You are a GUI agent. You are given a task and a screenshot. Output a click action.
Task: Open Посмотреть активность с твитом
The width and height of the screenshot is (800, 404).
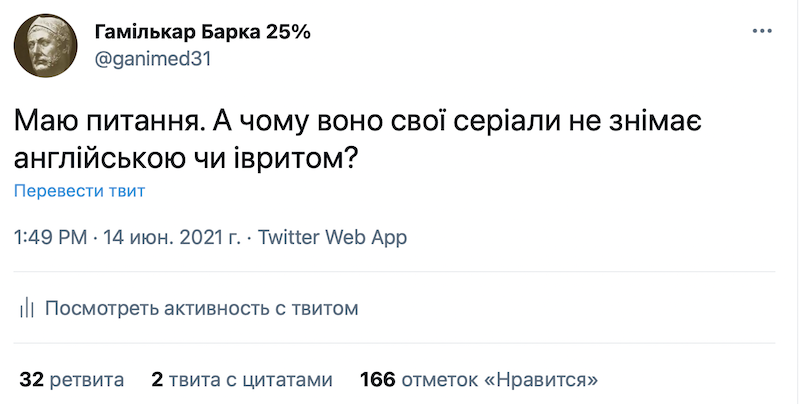(201, 308)
